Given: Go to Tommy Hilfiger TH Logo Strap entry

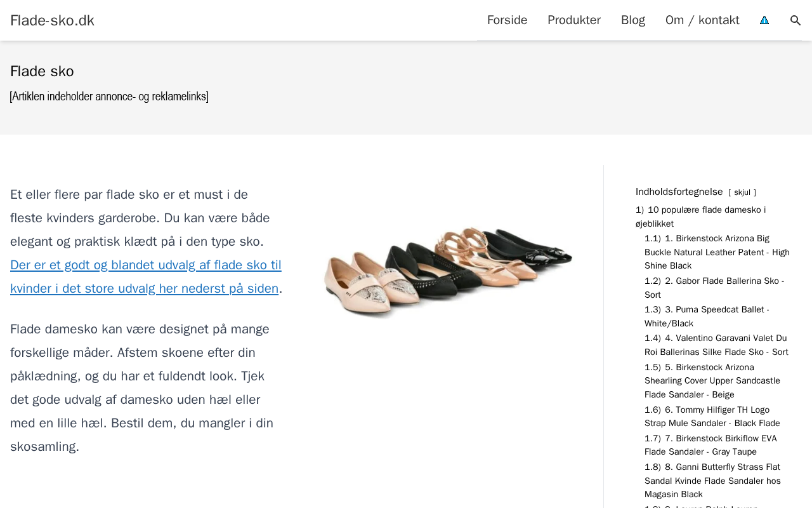Looking at the screenshot, I should pos(712,417).
